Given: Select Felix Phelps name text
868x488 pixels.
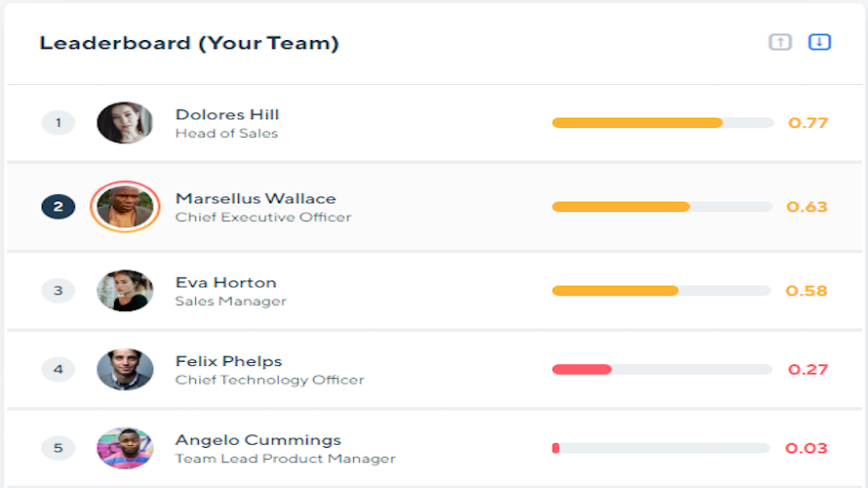Looking at the screenshot, I should 228,361.
